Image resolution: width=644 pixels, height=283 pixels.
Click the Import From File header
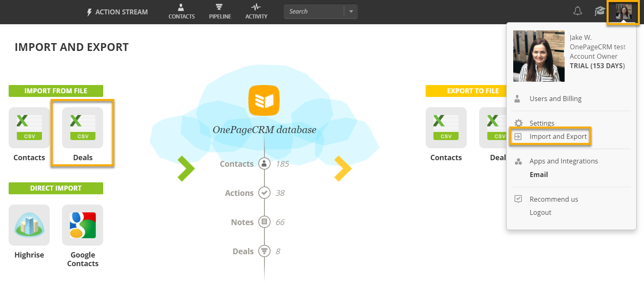tap(56, 91)
